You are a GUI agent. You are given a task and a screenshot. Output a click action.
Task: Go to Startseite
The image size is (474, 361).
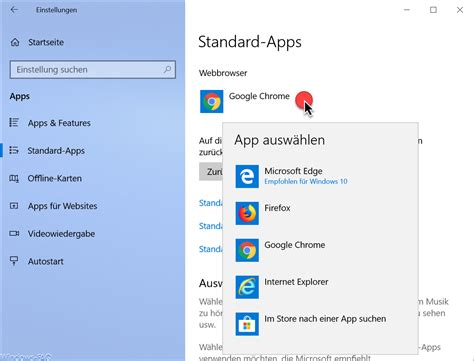[x=46, y=42]
